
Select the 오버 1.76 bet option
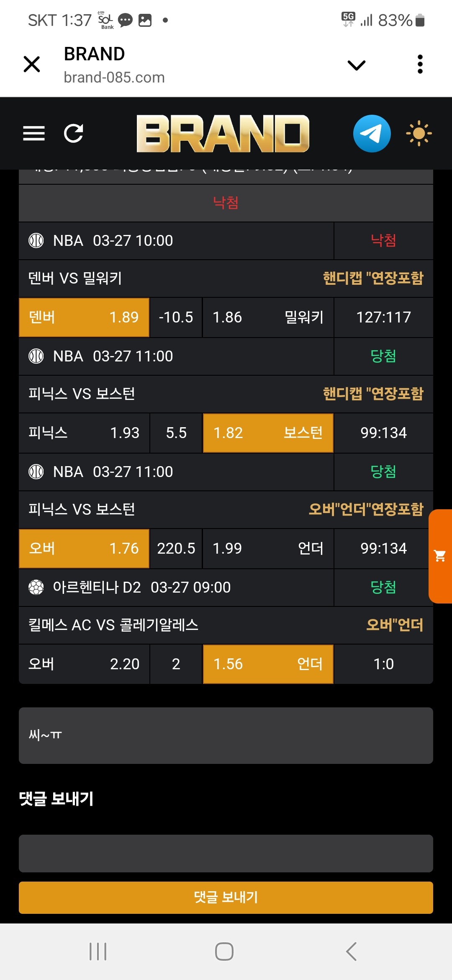(x=84, y=549)
